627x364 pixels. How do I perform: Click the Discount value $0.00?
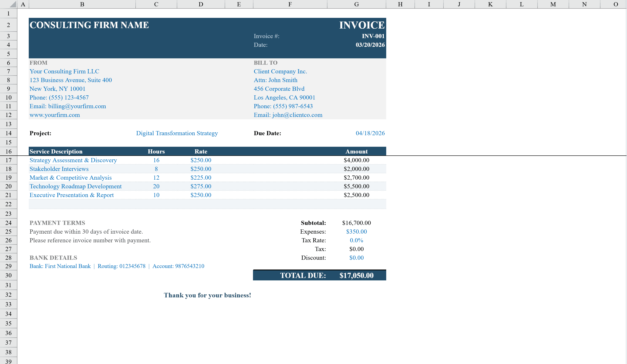coord(356,258)
